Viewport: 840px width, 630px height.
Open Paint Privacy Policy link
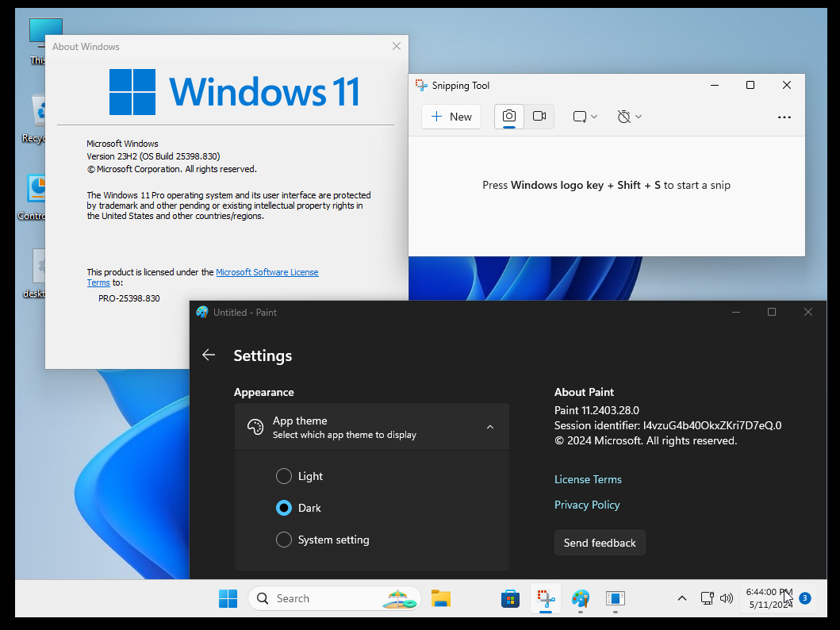(x=587, y=505)
